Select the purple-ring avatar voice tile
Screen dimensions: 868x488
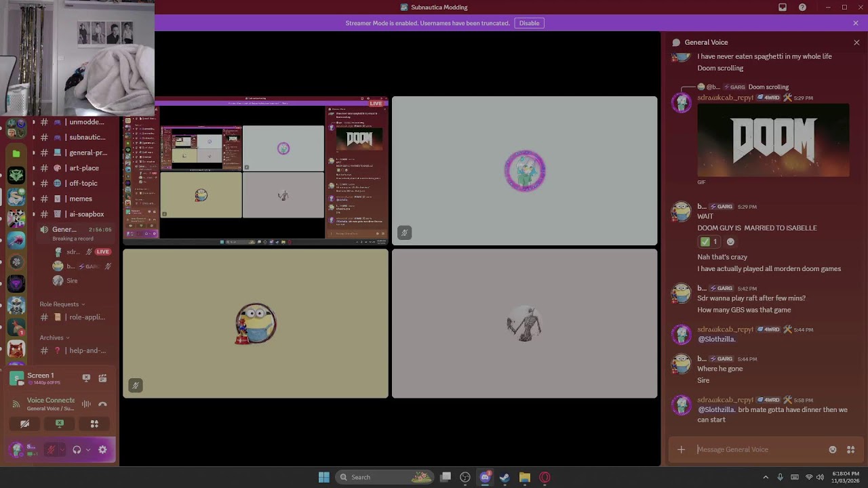coord(524,171)
